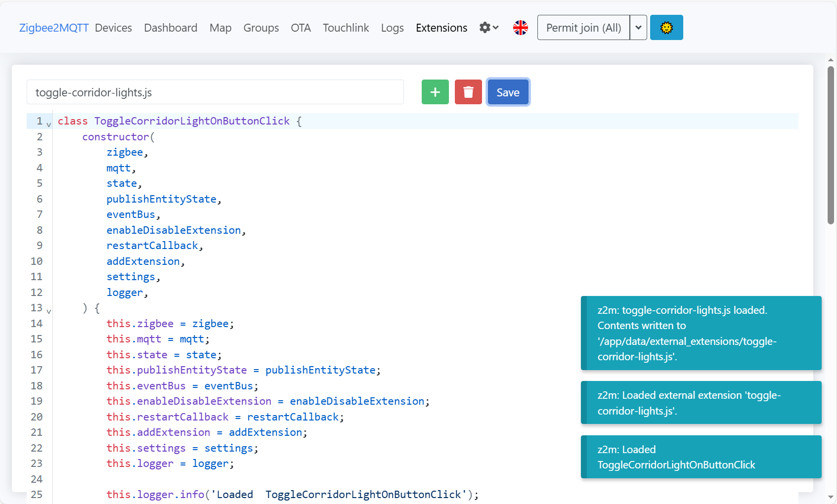Open the settings gear menu
The width and height of the screenshot is (837, 504).
point(488,28)
